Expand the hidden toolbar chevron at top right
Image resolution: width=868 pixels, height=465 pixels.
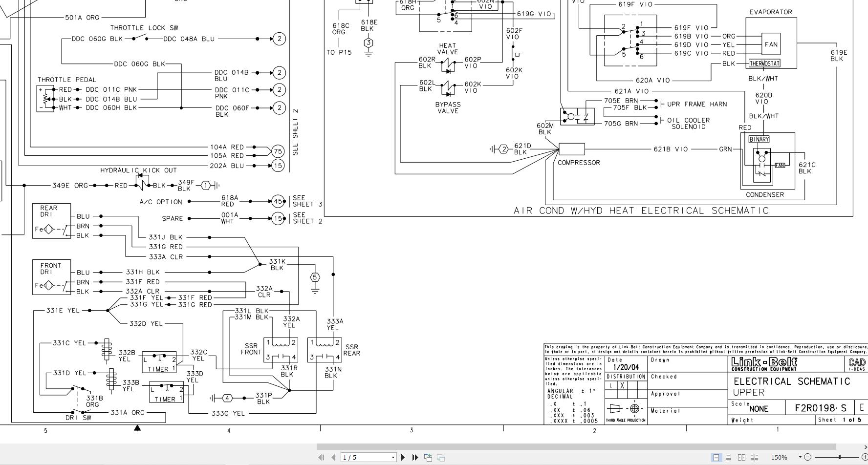[865, 446]
